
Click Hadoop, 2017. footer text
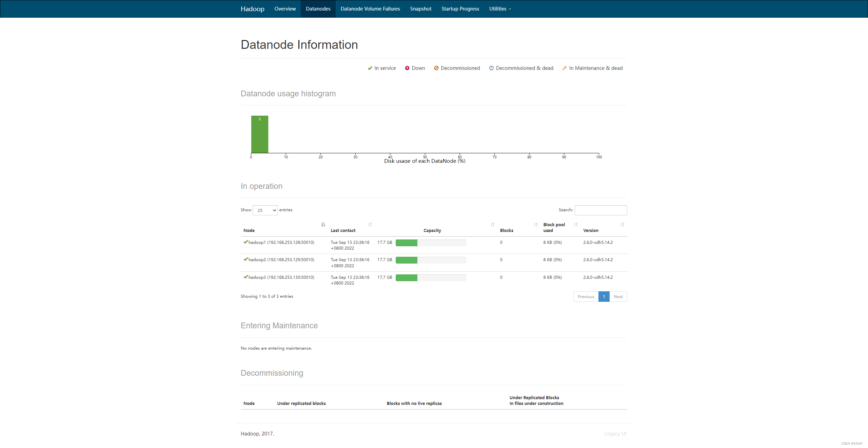coord(257,434)
